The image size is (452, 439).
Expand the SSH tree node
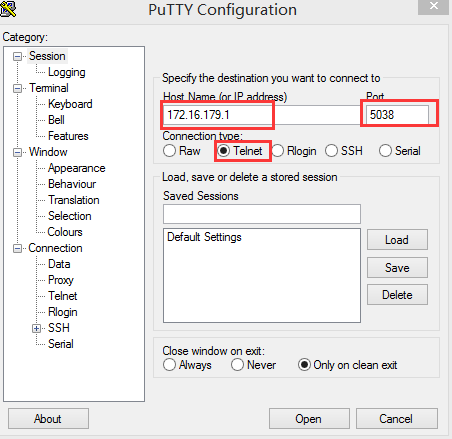pos(36,328)
